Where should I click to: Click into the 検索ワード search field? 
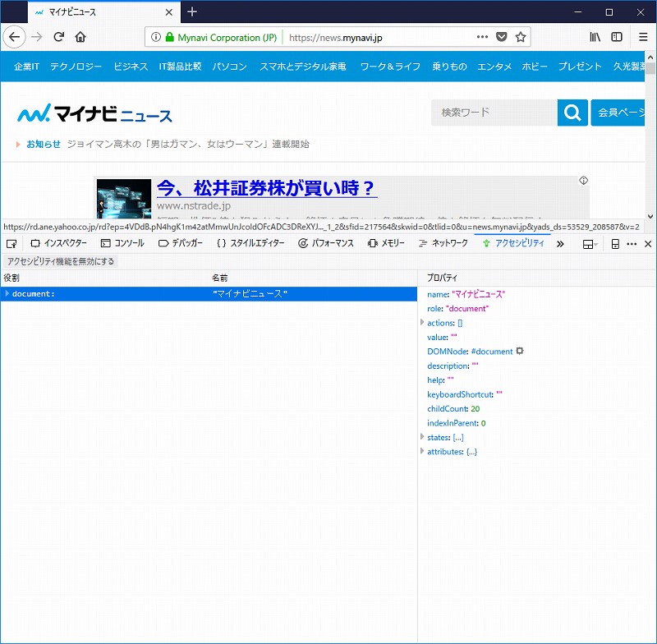[494, 113]
